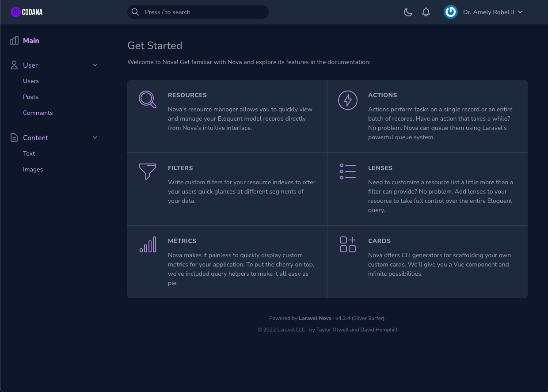
Task: Click the user avatar icon
Action: tap(450, 12)
